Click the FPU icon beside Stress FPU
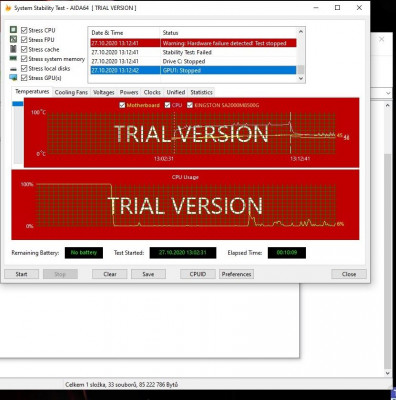This screenshot has width=396, height=400. (x=13, y=39)
